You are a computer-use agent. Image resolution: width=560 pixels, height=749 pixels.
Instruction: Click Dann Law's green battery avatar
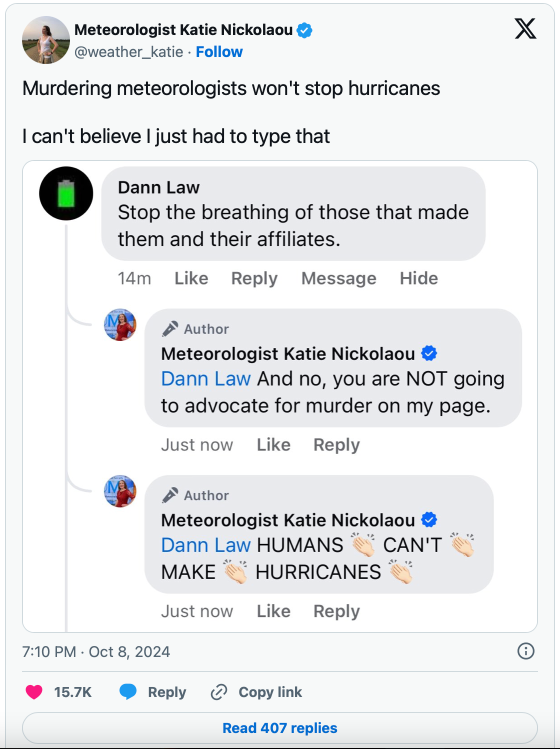point(66,193)
